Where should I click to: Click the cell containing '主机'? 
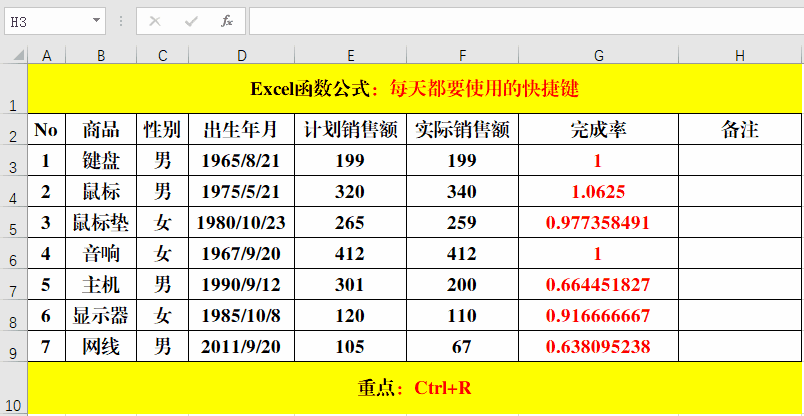(101, 285)
